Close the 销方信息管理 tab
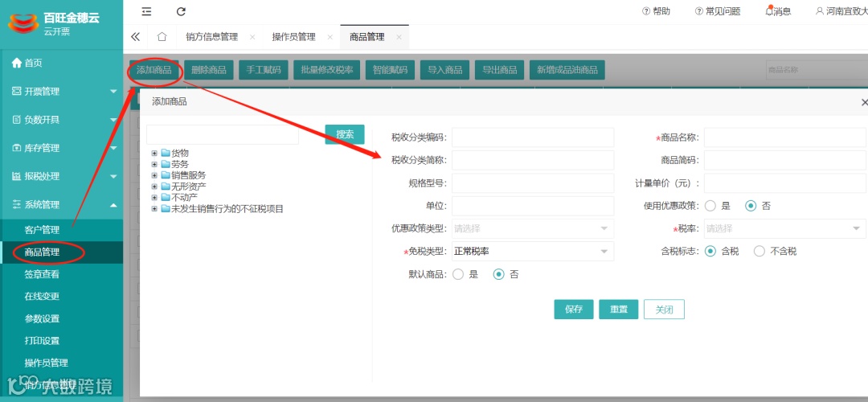The width and height of the screenshot is (868, 402). (252, 37)
